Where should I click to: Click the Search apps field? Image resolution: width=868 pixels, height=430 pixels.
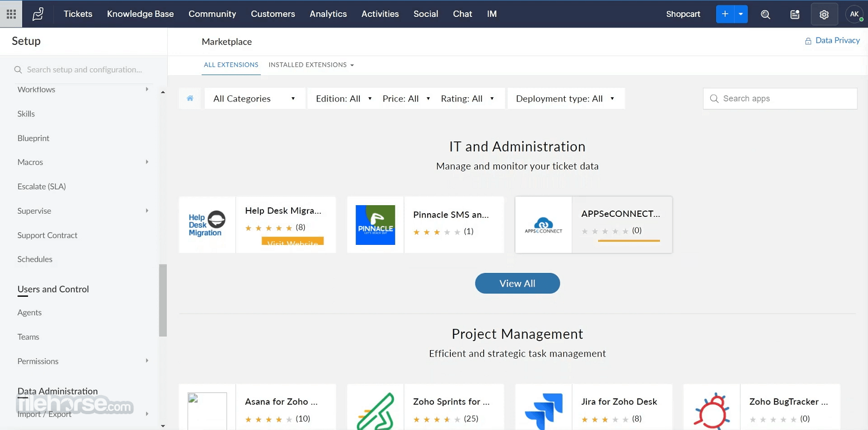point(780,98)
